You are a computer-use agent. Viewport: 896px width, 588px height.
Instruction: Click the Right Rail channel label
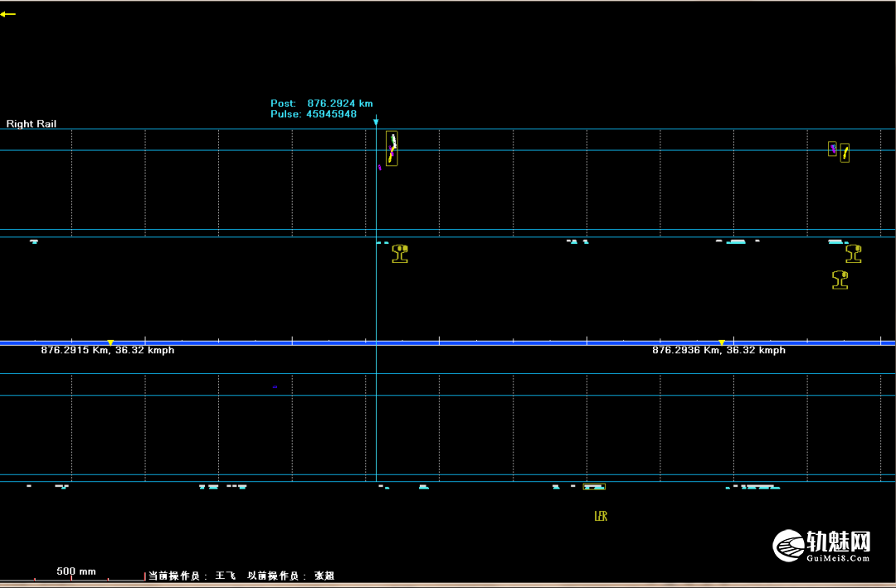pyautogui.click(x=32, y=124)
